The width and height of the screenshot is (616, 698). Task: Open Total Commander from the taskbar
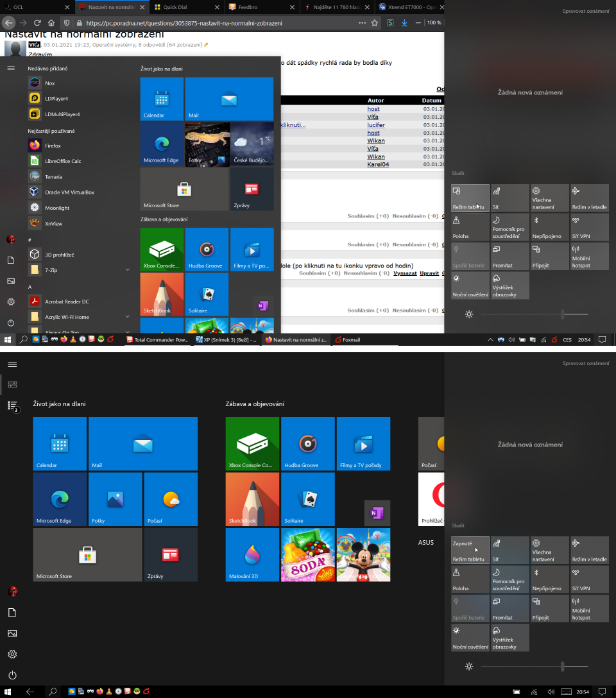[157, 339]
